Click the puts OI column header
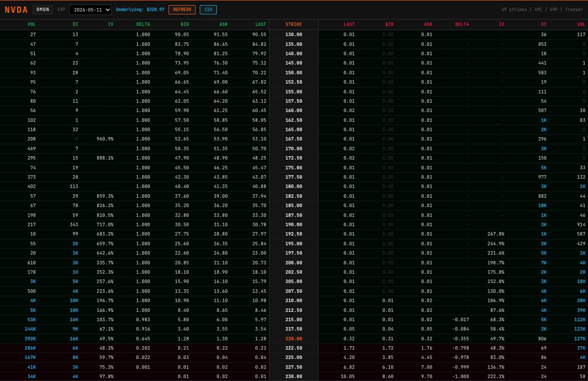This screenshot has width=588, height=381. (x=543, y=25)
